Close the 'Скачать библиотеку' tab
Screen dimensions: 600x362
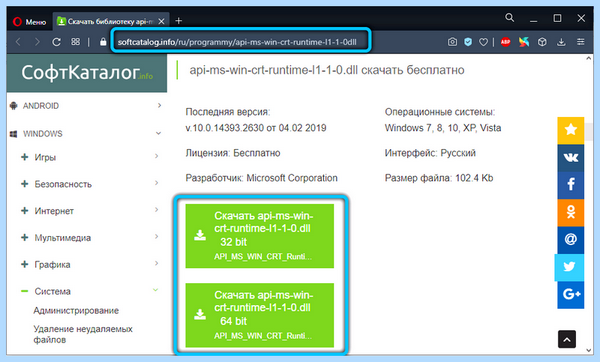point(161,21)
